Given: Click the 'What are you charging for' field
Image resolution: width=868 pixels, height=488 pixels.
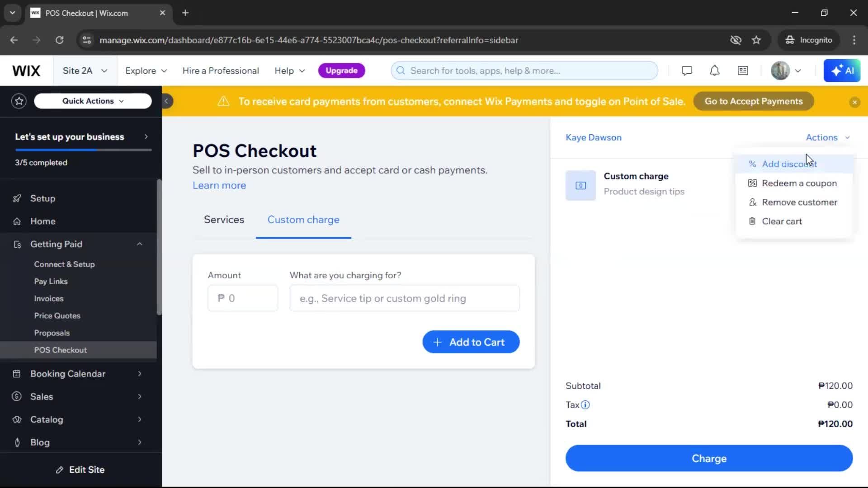Looking at the screenshot, I should pyautogui.click(x=404, y=298).
